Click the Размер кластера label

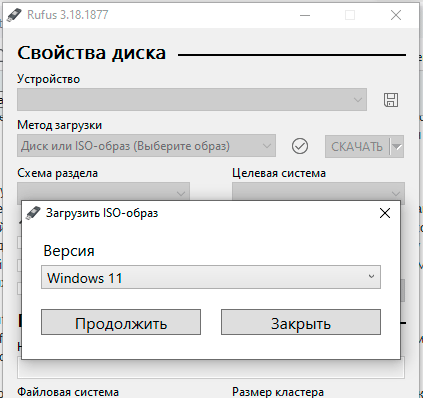[278, 392]
